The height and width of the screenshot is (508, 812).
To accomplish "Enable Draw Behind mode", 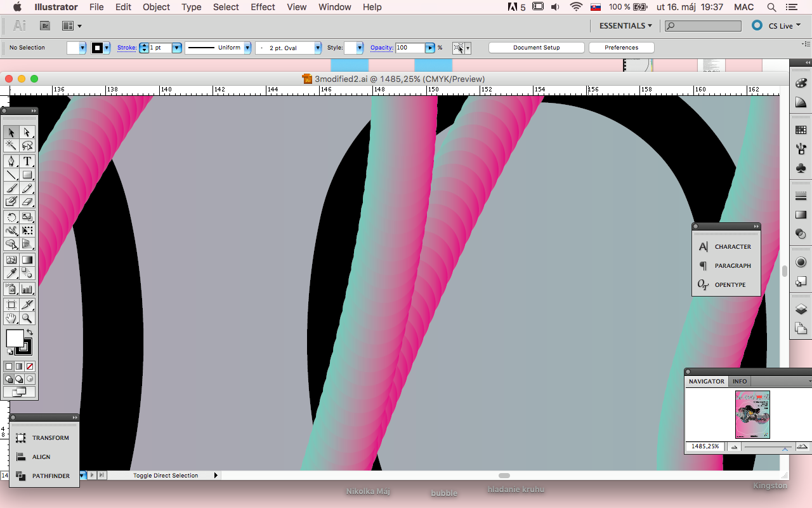I will 19,379.
